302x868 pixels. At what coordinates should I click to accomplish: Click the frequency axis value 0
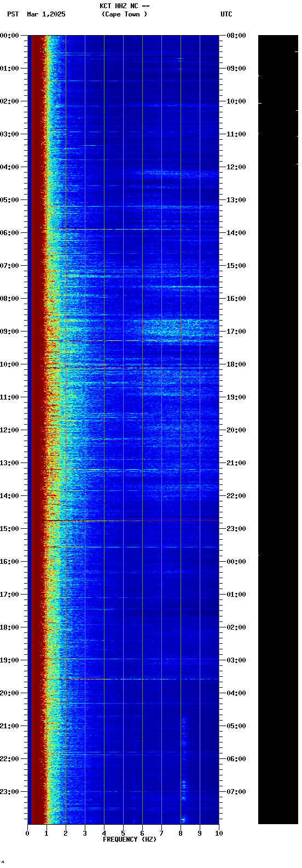[x=27, y=833]
